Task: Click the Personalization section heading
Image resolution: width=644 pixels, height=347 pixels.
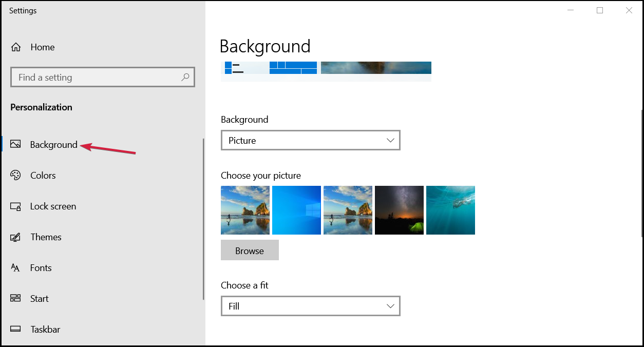Action: [x=42, y=107]
